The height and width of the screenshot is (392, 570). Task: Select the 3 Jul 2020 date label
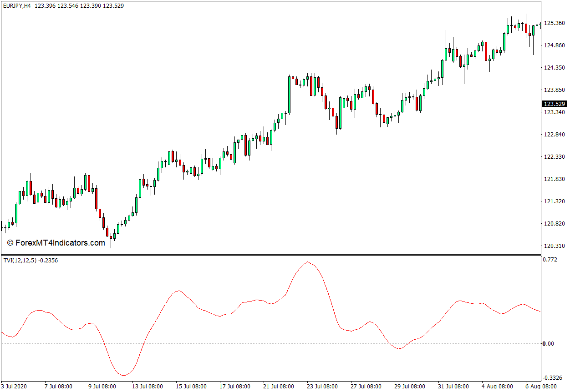[15, 387]
